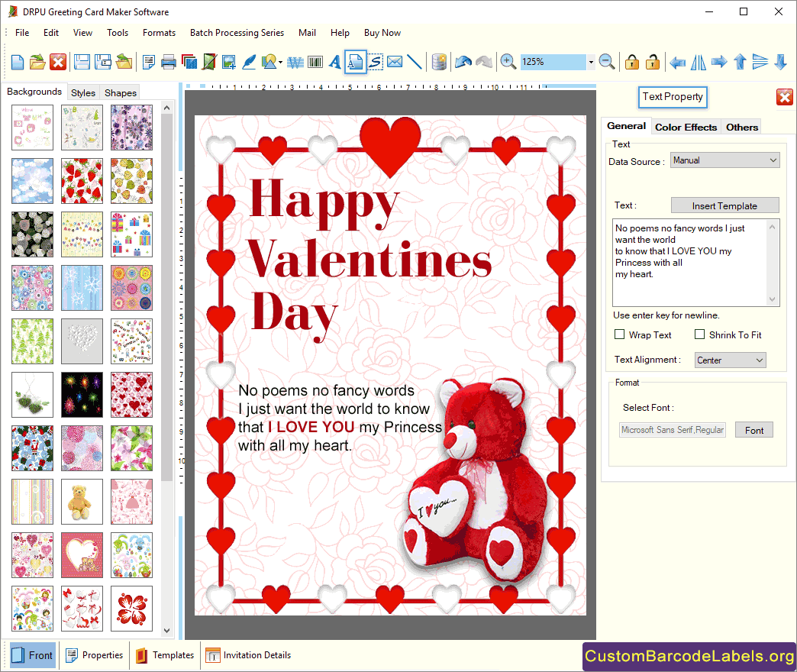Click the envelope mail icon in toolbar

[x=395, y=62]
